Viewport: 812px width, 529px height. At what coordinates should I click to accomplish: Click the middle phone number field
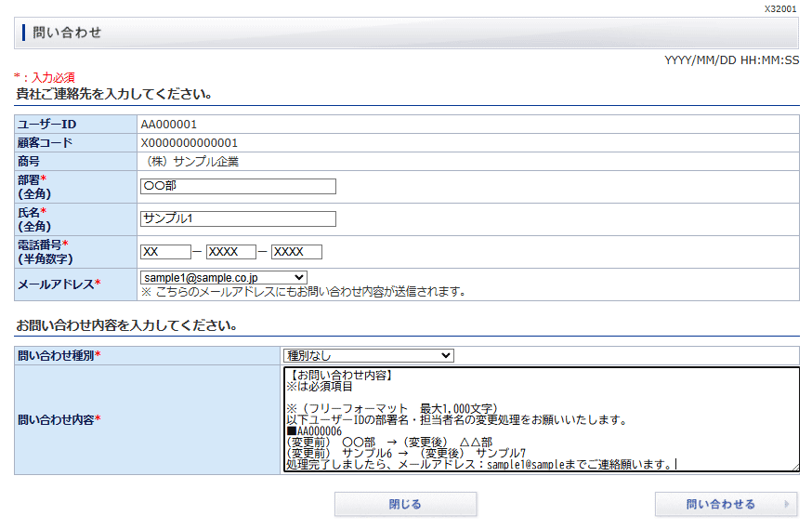[230, 252]
